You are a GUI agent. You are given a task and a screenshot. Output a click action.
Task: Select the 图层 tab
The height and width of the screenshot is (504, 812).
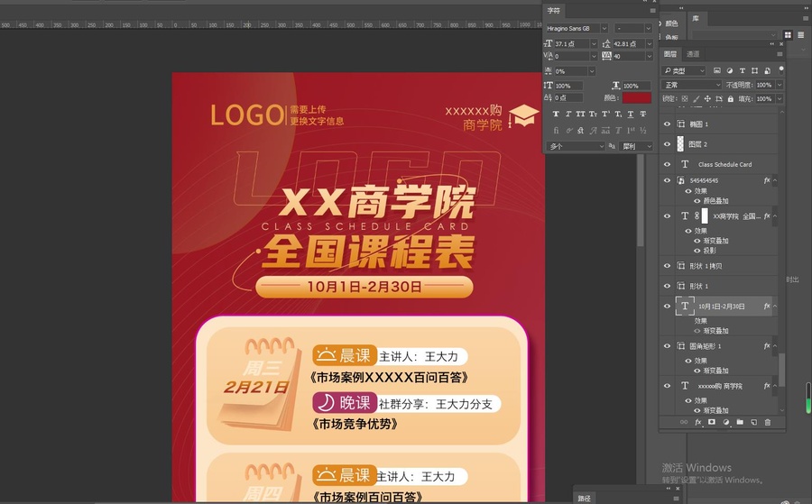coord(669,54)
